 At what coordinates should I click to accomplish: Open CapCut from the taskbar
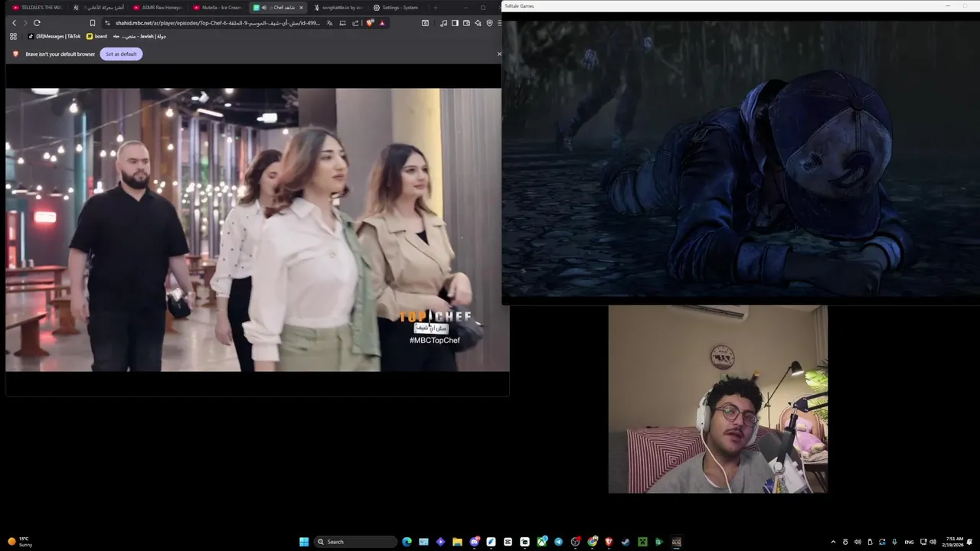(508, 542)
